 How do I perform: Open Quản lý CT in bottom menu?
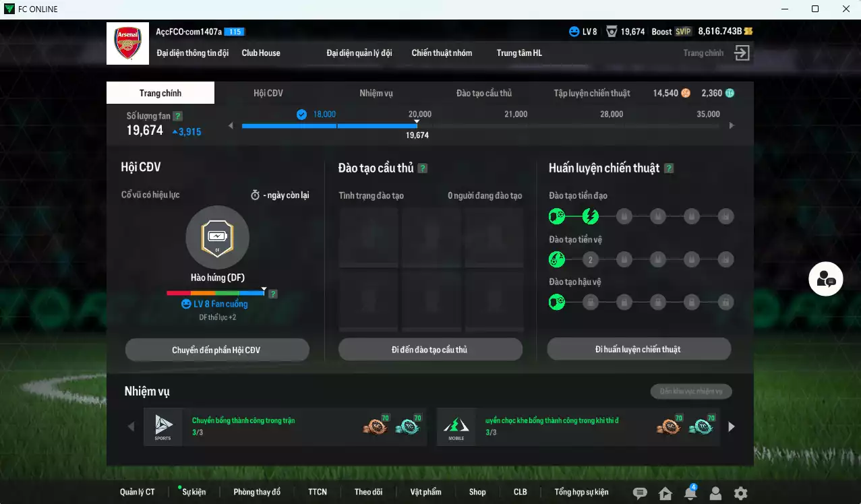[x=138, y=492]
